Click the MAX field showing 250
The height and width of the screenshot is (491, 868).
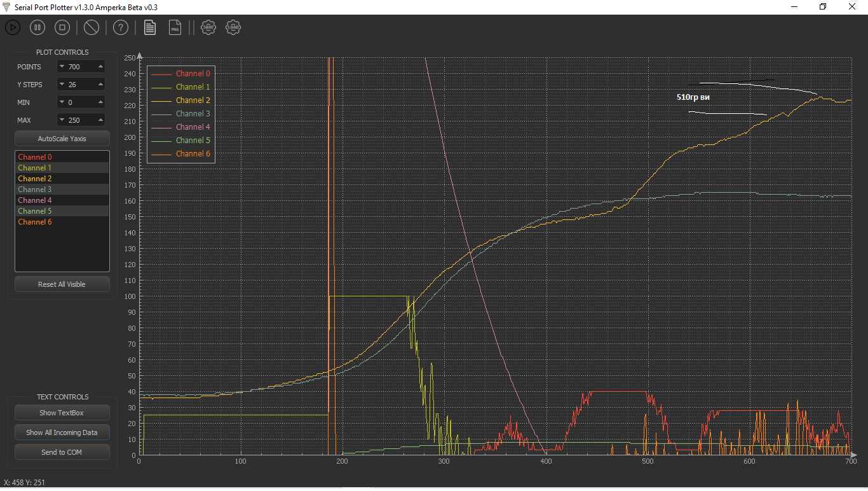click(x=81, y=120)
